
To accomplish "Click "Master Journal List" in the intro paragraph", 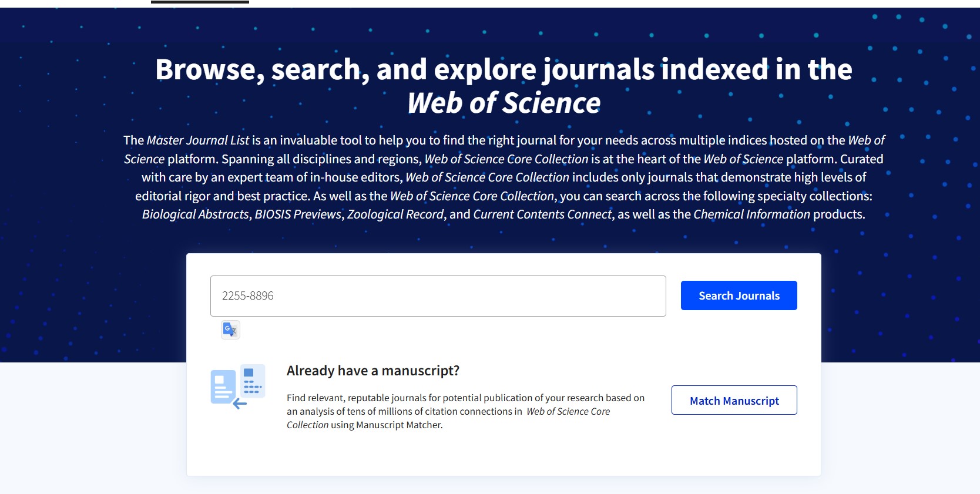I will [x=198, y=140].
